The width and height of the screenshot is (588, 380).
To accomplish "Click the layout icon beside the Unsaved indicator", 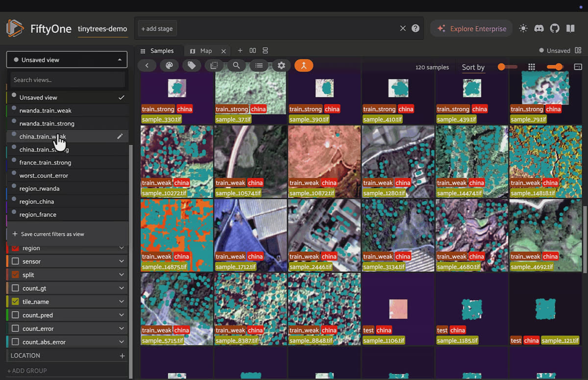I will point(578,50).
